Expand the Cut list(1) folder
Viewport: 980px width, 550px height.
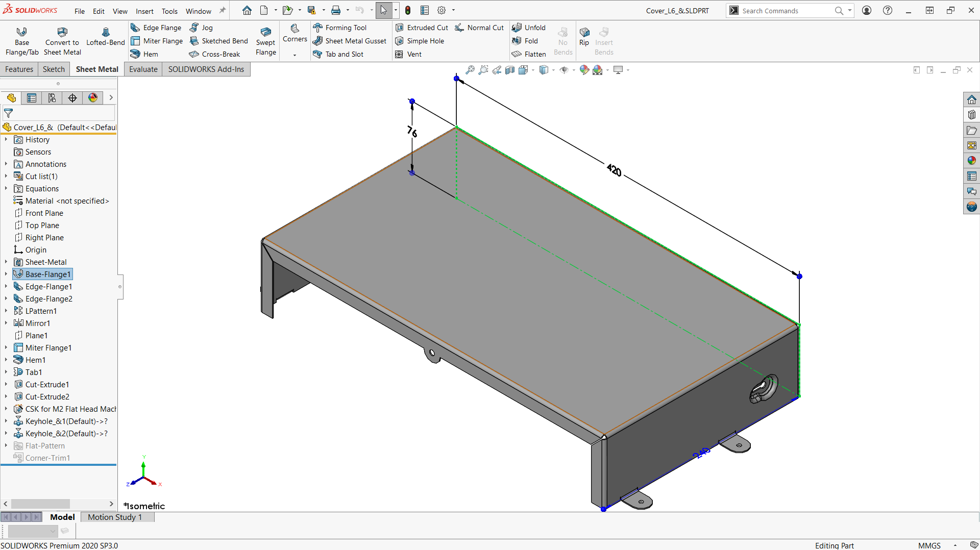[x=6, y=177]
